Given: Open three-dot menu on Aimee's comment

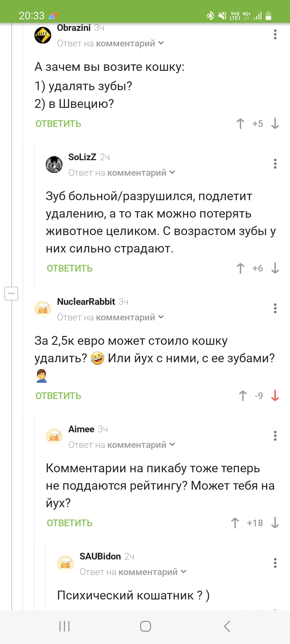Looking at the screenshot, I should (x=275, y=436).
